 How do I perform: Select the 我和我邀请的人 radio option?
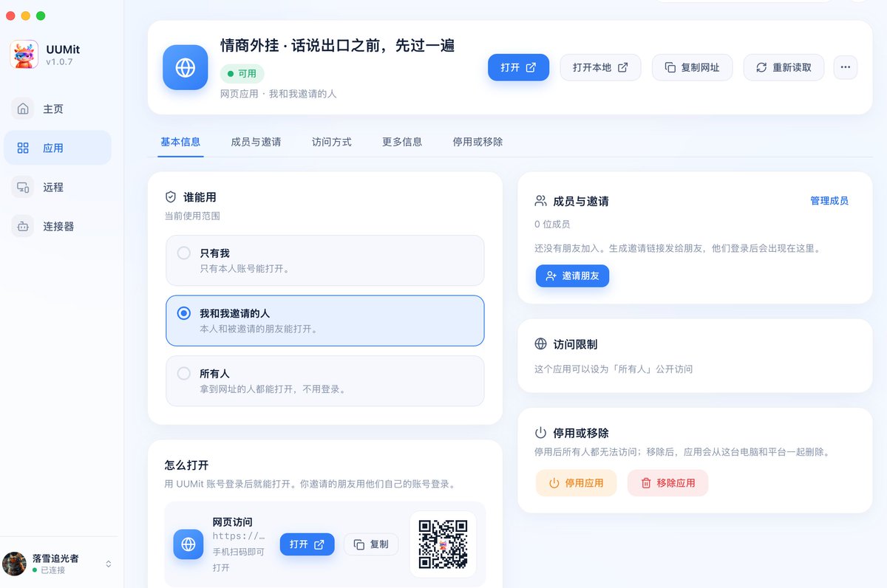[x=325, y=321]
